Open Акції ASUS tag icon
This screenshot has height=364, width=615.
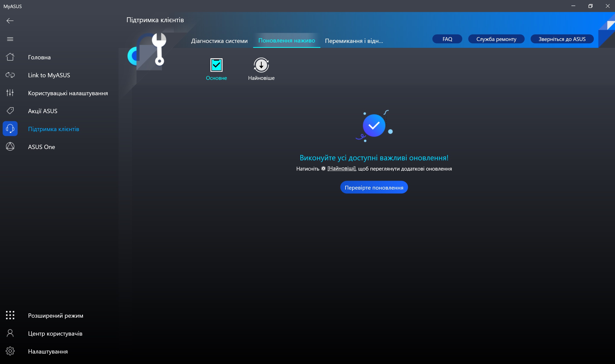point(10,111)
